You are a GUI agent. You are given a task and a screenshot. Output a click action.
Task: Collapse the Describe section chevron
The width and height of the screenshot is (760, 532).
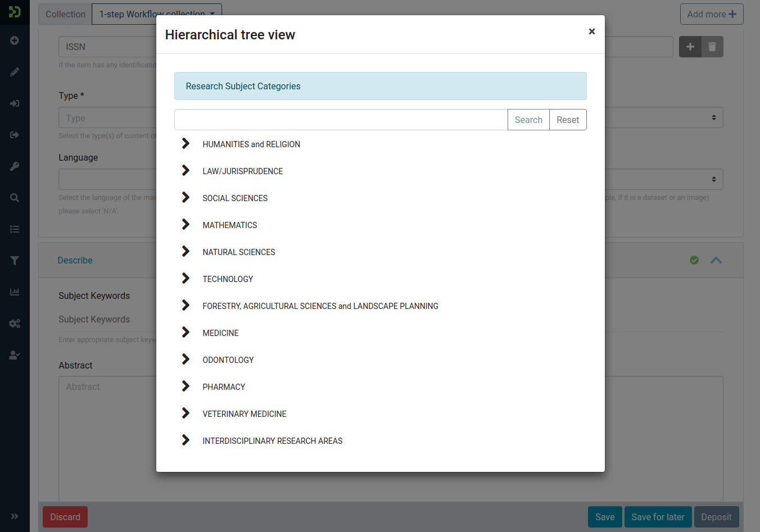click(x=716, y=260)
